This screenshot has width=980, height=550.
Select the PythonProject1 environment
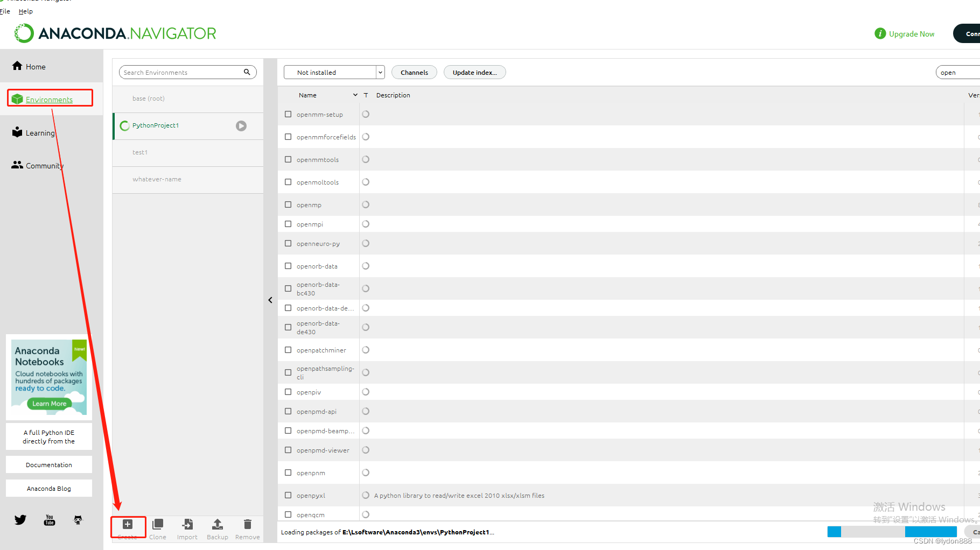click(188, 125)
